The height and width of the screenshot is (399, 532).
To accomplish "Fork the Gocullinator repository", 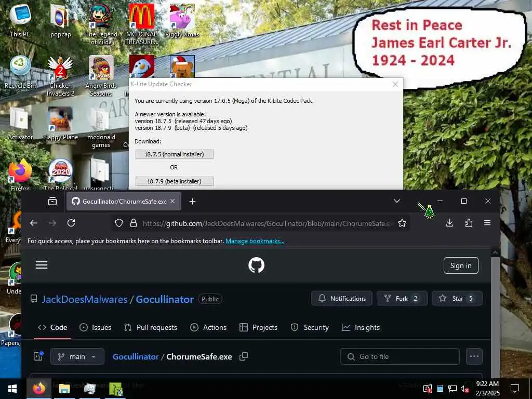I will 402,299.
